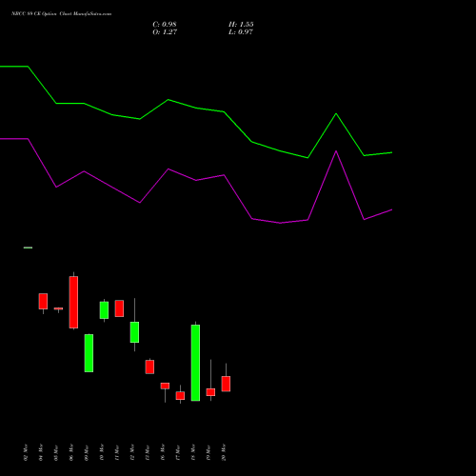476x476 pixels.
Task: Click the 17 Mar date label
Action: click(x=178, y=452)
